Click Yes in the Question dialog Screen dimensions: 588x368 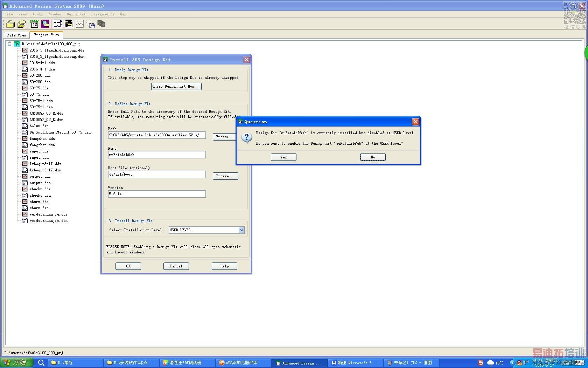tap(283, 157)
